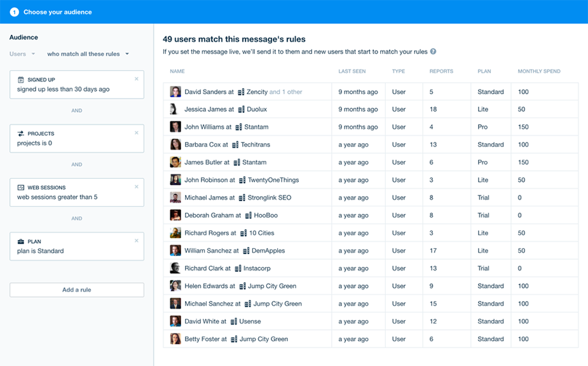Click Michael Sanchez's name

click(209, 304)
